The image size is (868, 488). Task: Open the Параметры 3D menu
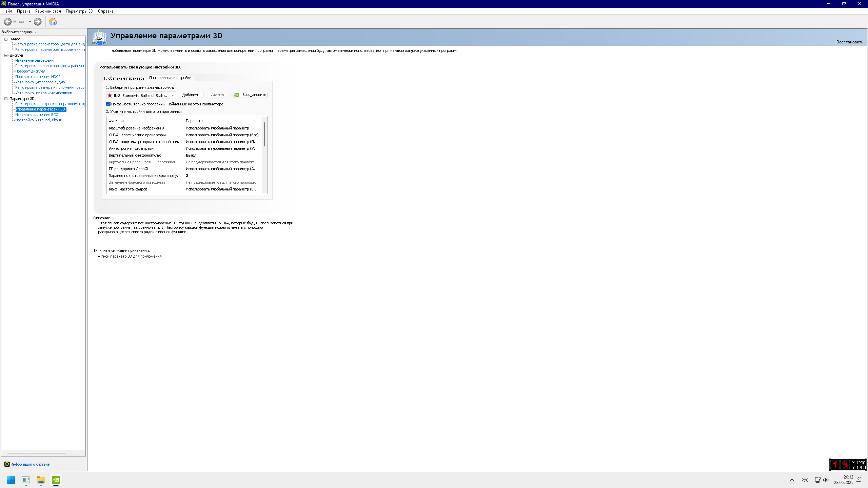[79, 11]
